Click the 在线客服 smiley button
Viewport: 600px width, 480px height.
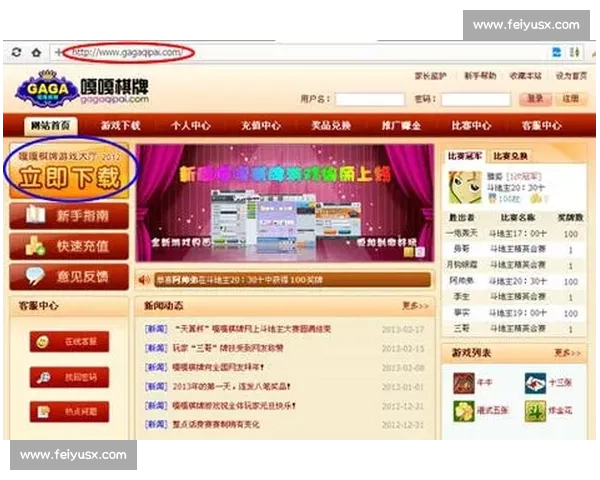tap(69, 341)
